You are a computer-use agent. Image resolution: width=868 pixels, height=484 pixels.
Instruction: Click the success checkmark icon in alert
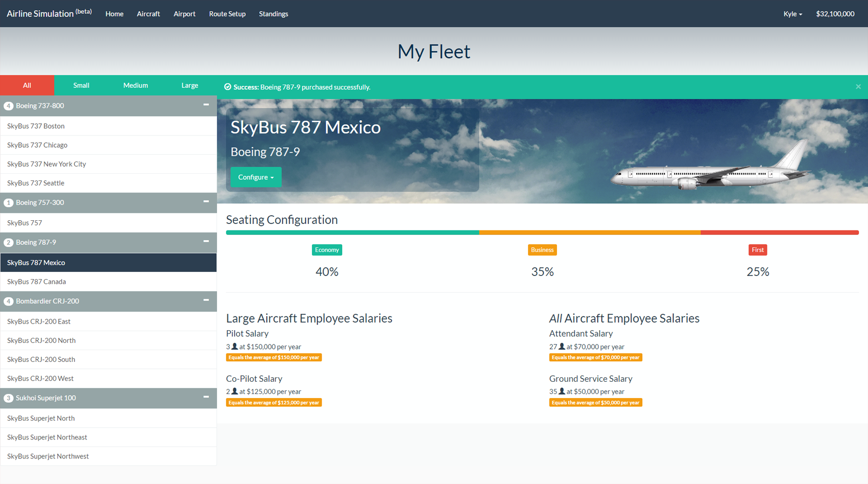(x=228, y=87)
